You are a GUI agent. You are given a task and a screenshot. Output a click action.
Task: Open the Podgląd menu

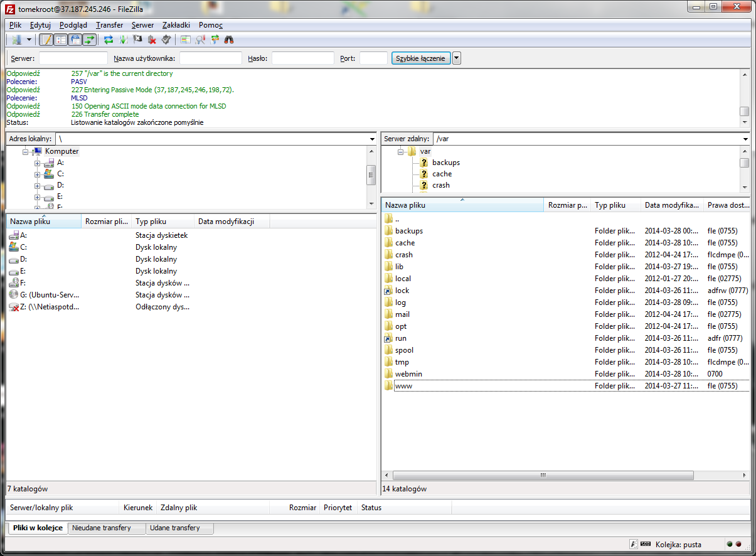pyautogui.click(x=73, y=25)
